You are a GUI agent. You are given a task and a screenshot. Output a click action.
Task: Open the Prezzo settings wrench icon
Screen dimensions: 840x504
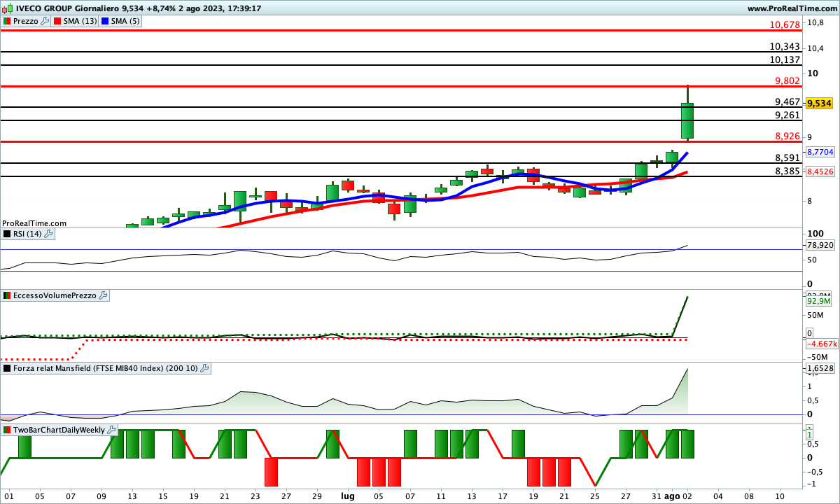coord(45,21)
